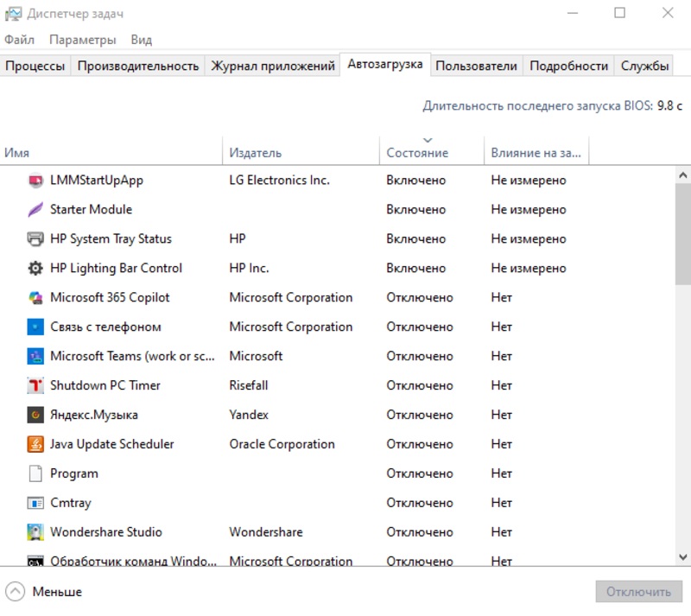691x616 pixels.
Task: Open the Параметры menu
Action: pyautogui.click(x=82, y=40)
